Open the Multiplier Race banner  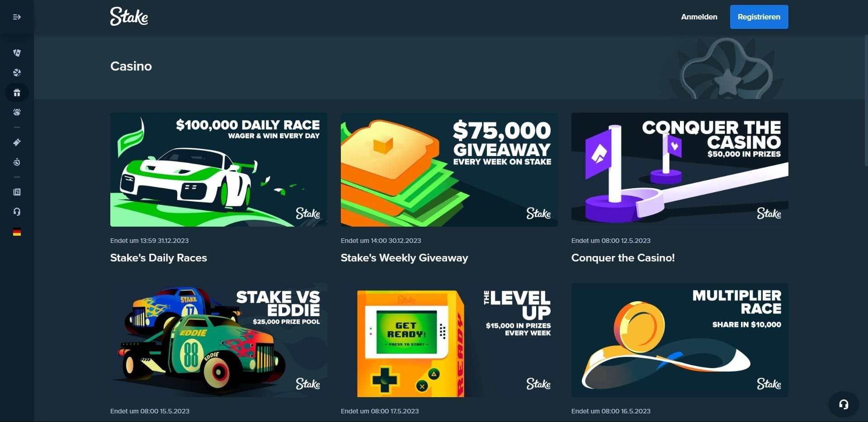pyautogui.click(x=679, y=340)
